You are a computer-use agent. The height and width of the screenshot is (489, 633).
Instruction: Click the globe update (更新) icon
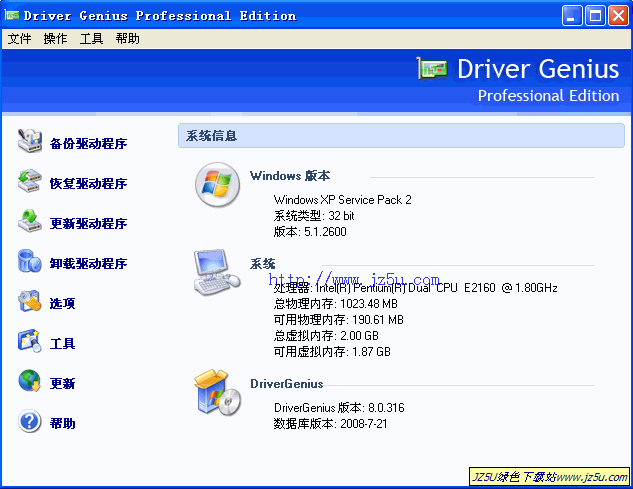pos(30,381)
